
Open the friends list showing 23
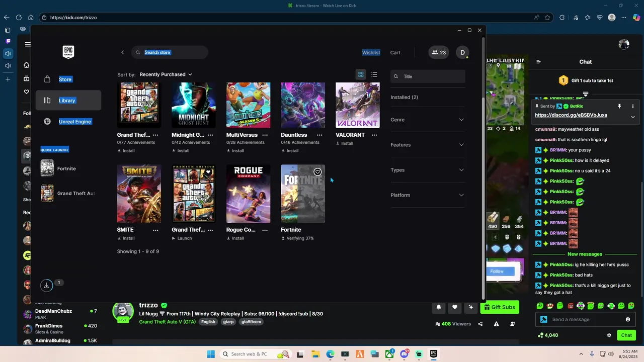tap(439, 52)
